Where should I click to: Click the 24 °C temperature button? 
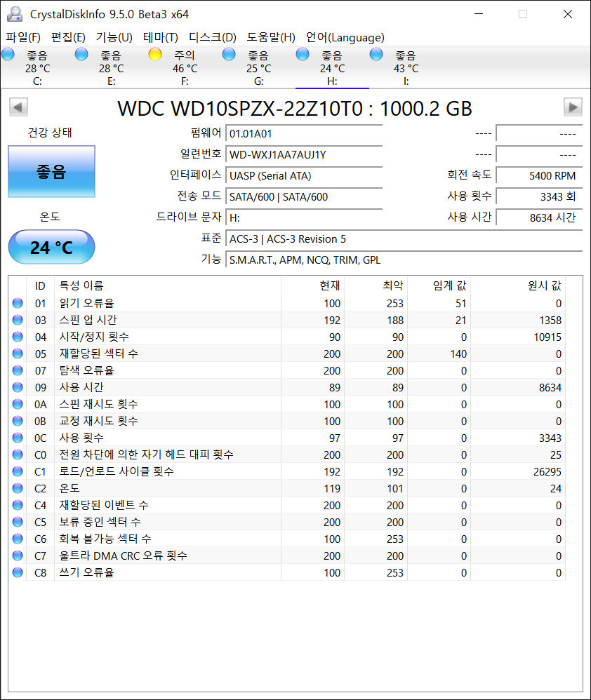(51, 248)
